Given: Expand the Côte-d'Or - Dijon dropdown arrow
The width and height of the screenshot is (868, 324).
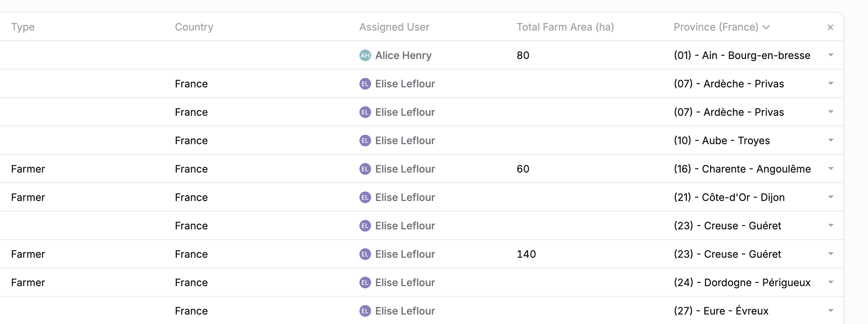Looking at the screenshot, I should click(831, 197).
